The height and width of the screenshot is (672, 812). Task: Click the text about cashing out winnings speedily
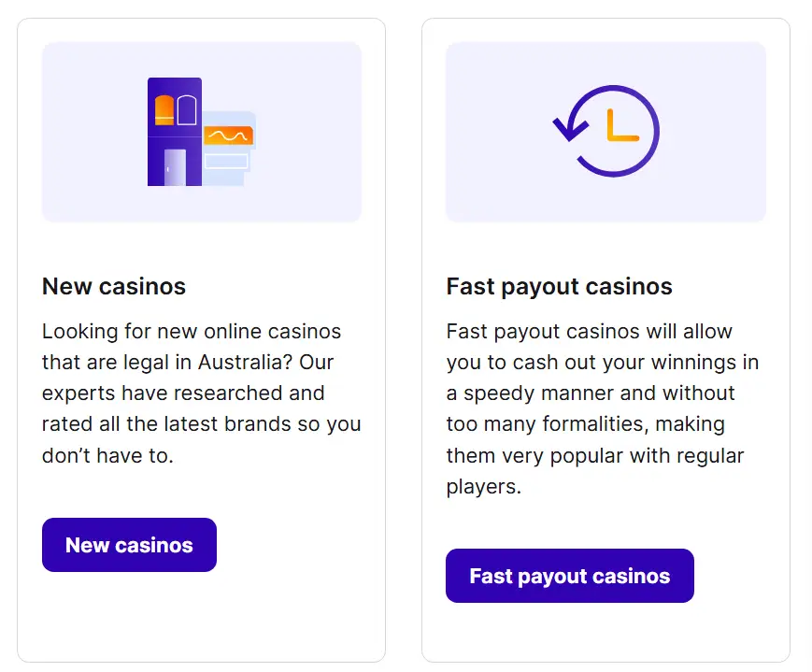coord(603,408)
